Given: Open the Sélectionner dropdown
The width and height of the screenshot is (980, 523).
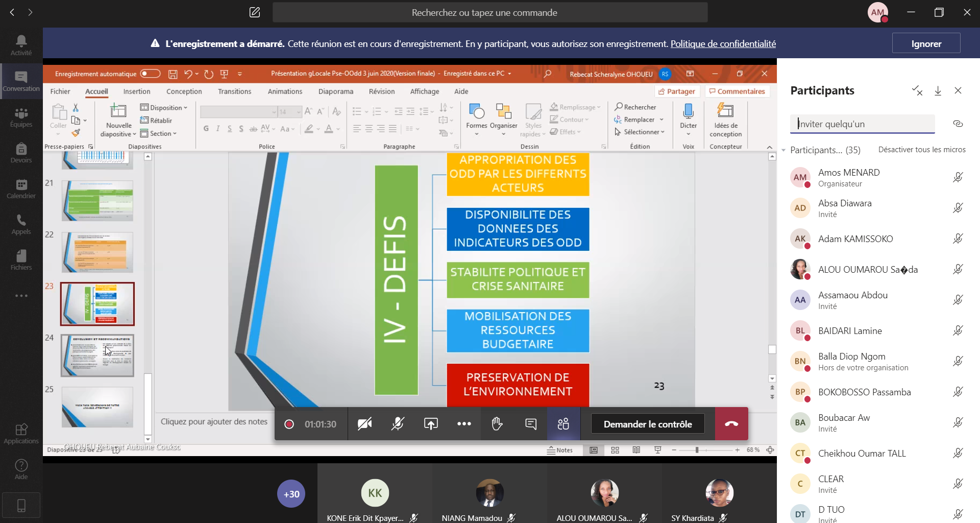Looking at the screenshot, I should point(640,132).
